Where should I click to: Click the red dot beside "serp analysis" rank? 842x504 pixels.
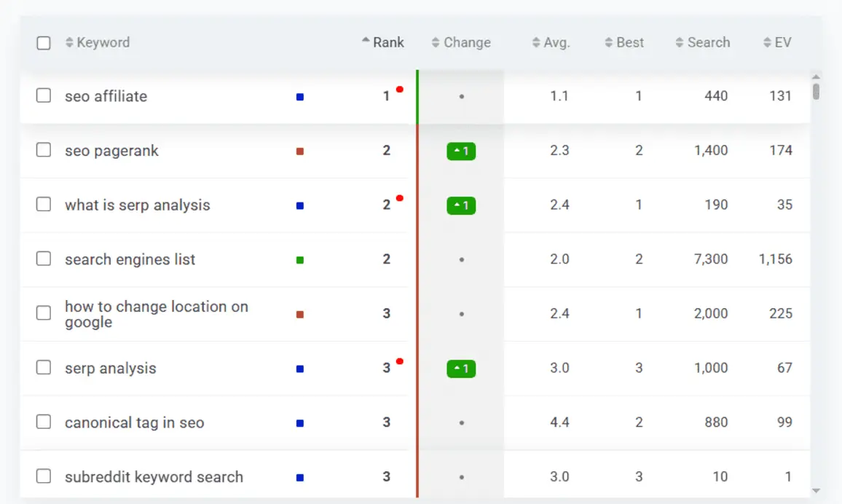point(399,361)
